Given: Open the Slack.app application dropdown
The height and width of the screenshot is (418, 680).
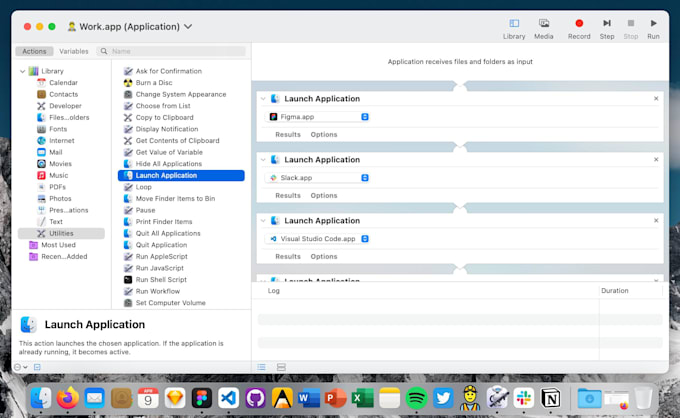Looking at the screenshot, I should pyautogui.click(x=317, y=178).
